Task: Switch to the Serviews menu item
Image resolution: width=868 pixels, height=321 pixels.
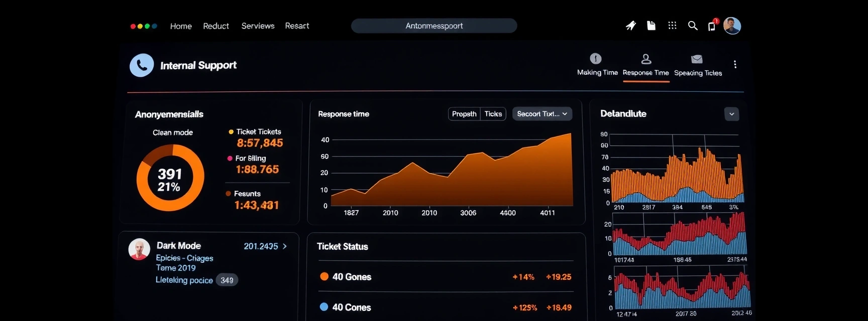Action: point(258,26)
